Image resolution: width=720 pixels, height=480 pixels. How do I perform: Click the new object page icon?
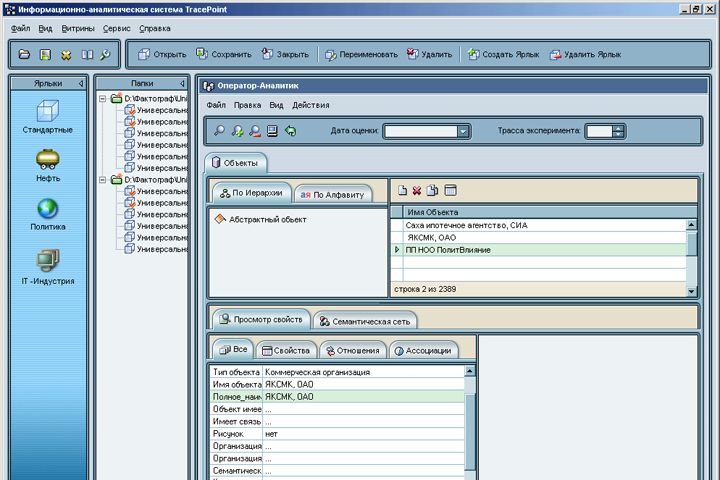tap(402, 190)
